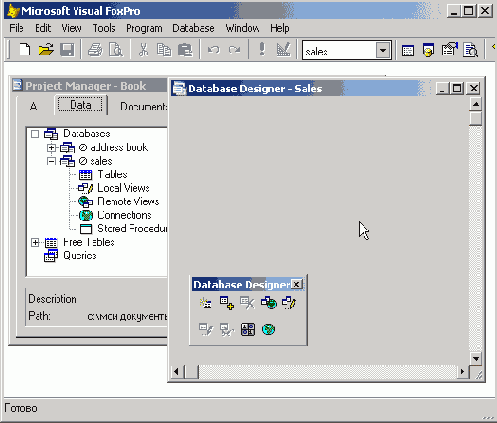Click New Remote View icon with globe
This screenshot has height=423, width=497.
pyautogui.click(x=269, y=303)
